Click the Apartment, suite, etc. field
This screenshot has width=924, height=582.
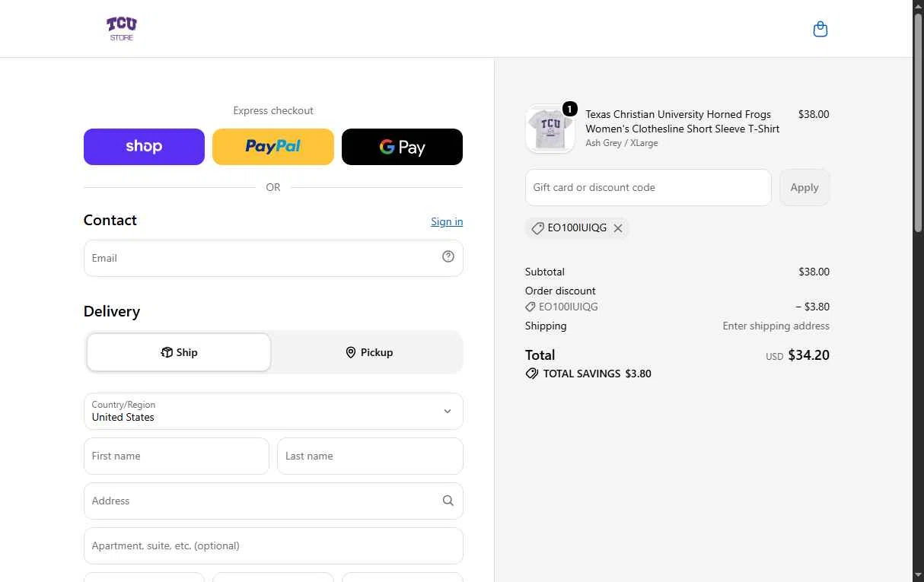tap(273, 545)
